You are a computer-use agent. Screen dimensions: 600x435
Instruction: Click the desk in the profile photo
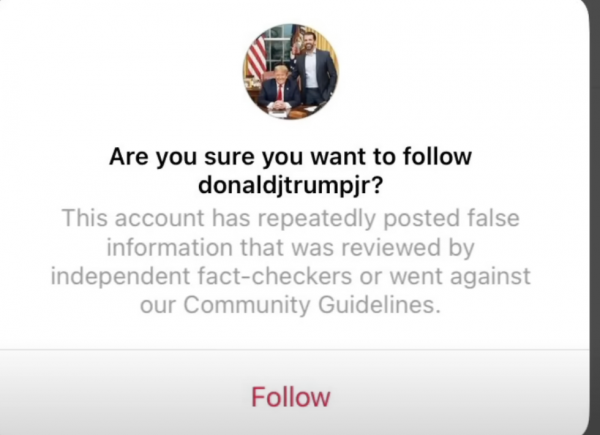[x=291, y=111]
